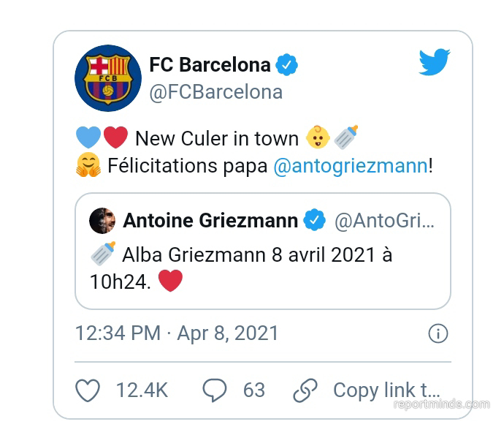
Task: Open the @FCBarcelona handle link
Action: (216, 92)
